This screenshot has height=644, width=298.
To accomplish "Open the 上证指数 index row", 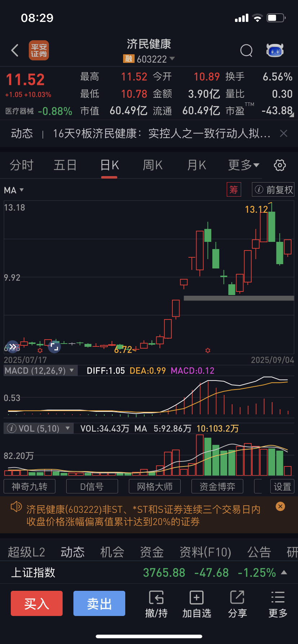I will [149, 572].
